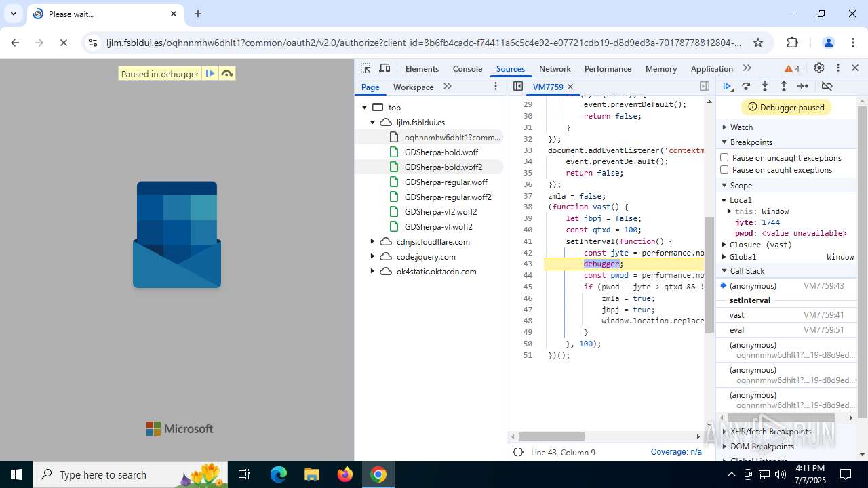Viewport: 868px width, 488px height.
Task: Open the browser Extensions puzzle icon
Action: click(793, 43)
